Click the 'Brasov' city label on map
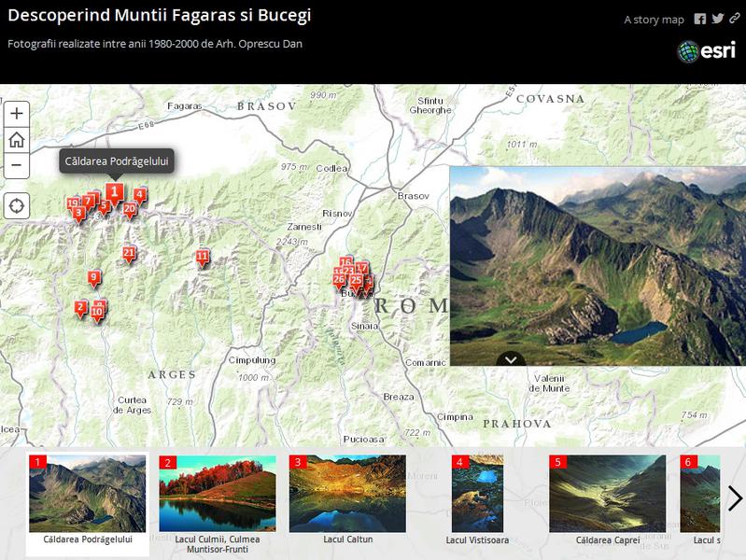 coord(413,196)
